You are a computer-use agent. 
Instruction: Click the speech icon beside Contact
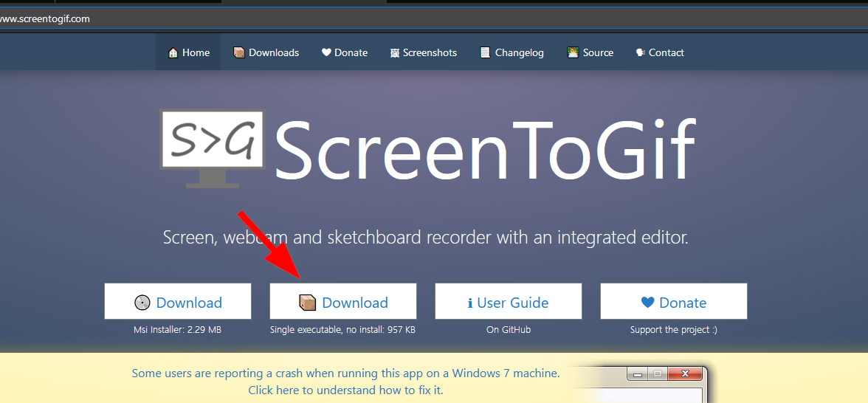point(641,52)
